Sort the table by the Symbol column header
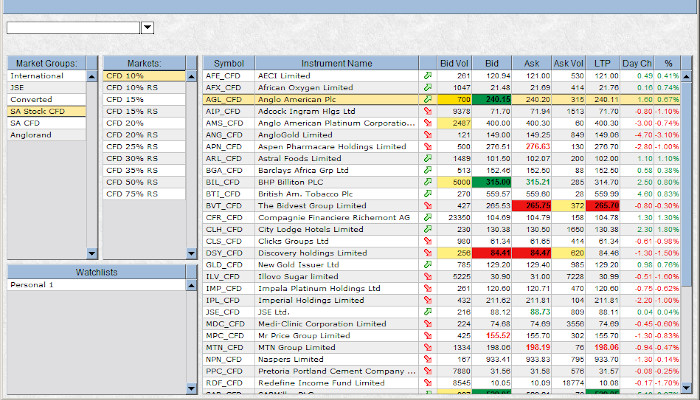Image resolution: width=700 pixels, height=400 pixels. (228, 63)
